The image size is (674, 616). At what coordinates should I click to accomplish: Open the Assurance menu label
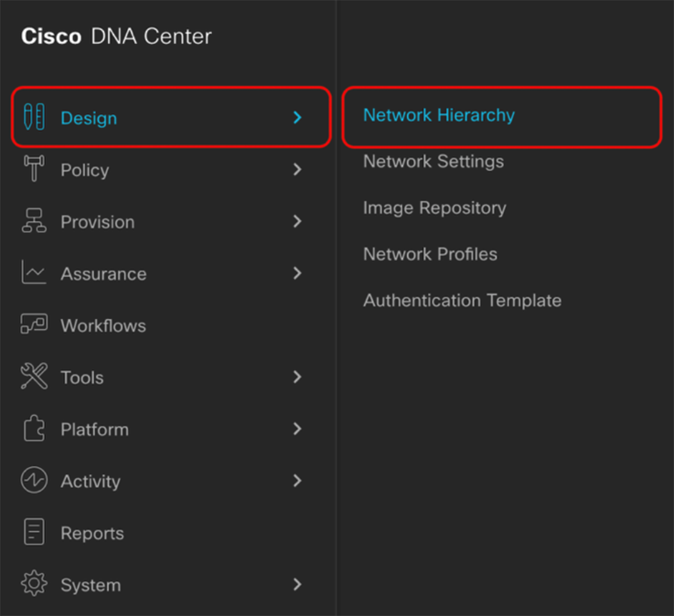103,274
